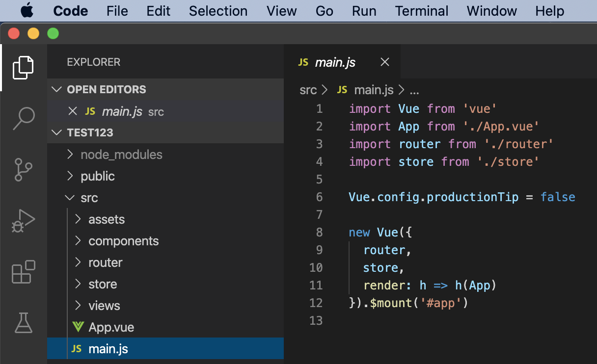Open the Testing flask icon
The height and width of the screenshot is (364, 597).
23,323
